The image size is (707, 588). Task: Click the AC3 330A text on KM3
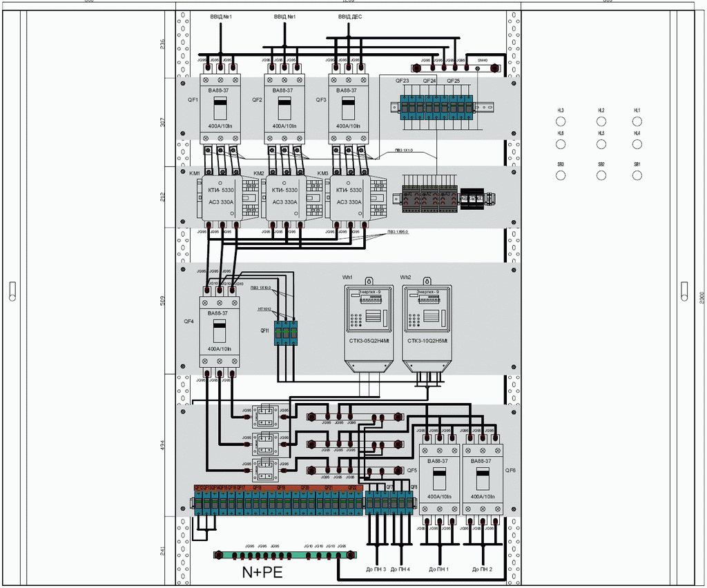point(349,202)
